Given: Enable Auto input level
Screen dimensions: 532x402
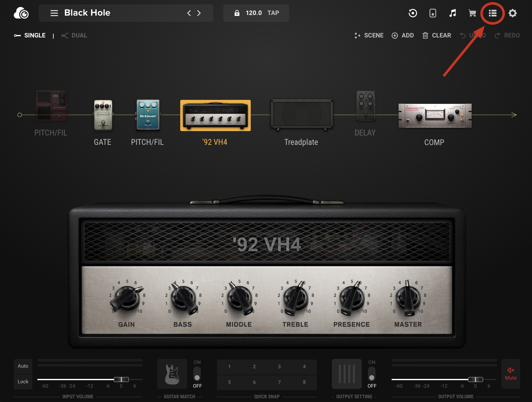Looking at the screenshot, I should [23, 366].
